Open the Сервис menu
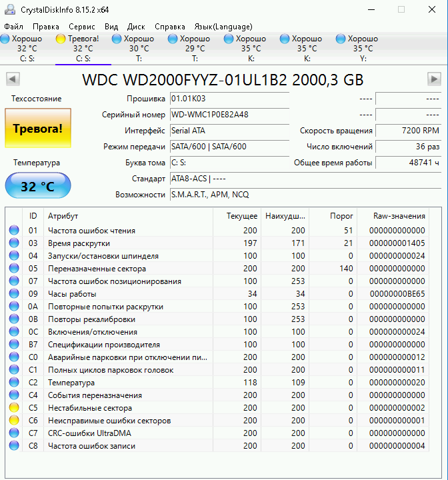This screenshot has height=480, width=448. (x=82, y=27)
